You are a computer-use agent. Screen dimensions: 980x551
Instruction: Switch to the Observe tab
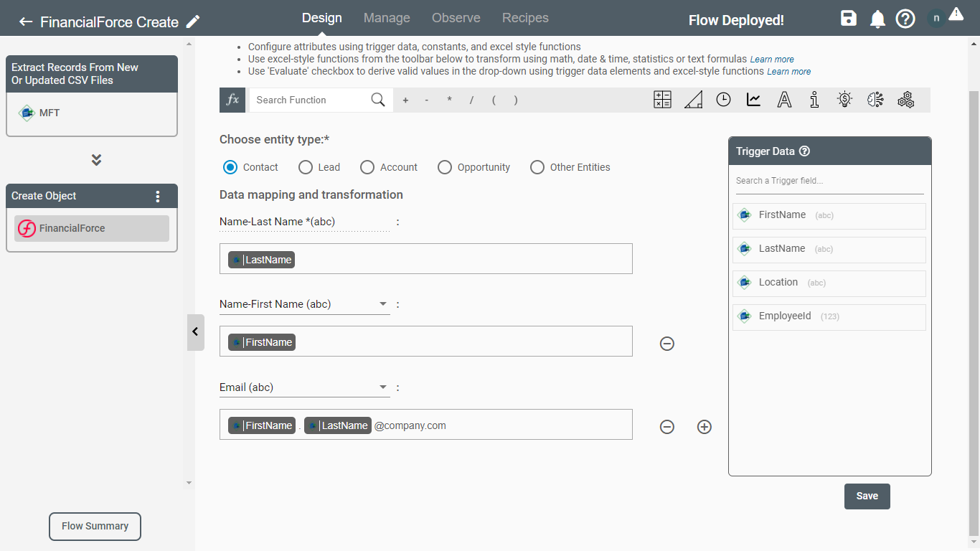(456, 18)
